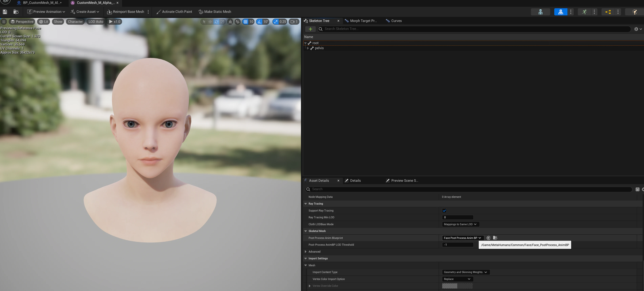Viewport: 644px width, 291px height.
Task: Switch to Morph Target Previewer tab
Action: 361,21
